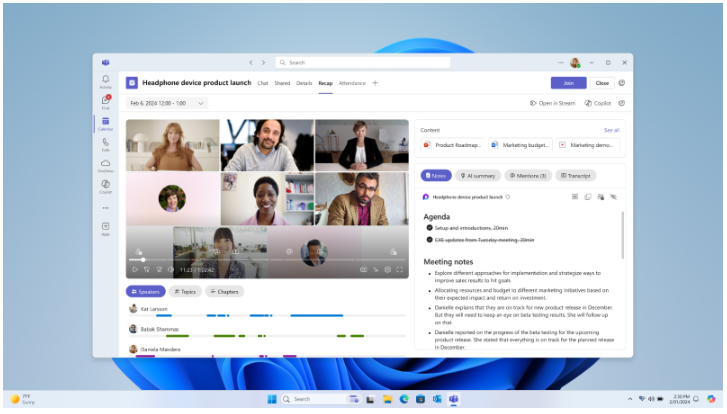The width and height of the screenshot is (727, 414).
Task: Expand the Feb 6, 2024 12:00 - 1:00 date dropdown
Action: (167, 103)
